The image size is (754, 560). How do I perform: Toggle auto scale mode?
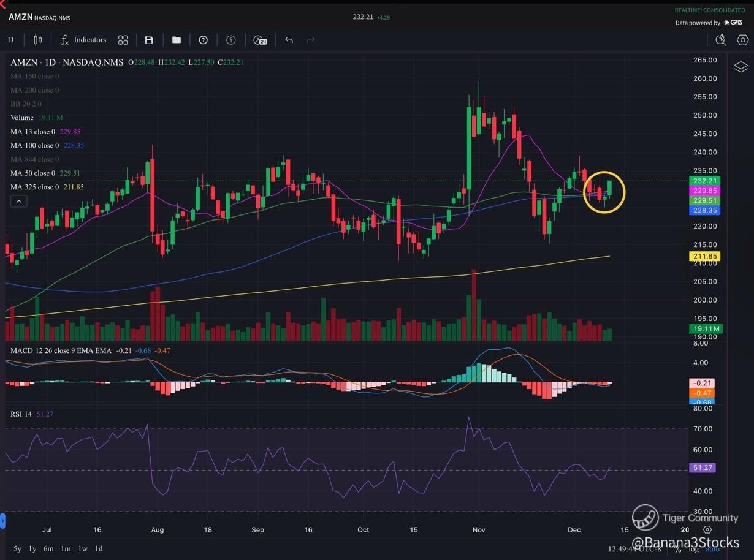coord(712,549)
